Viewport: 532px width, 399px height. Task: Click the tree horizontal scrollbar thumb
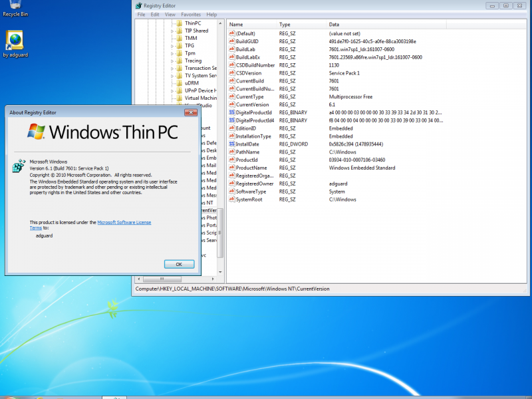162,279
